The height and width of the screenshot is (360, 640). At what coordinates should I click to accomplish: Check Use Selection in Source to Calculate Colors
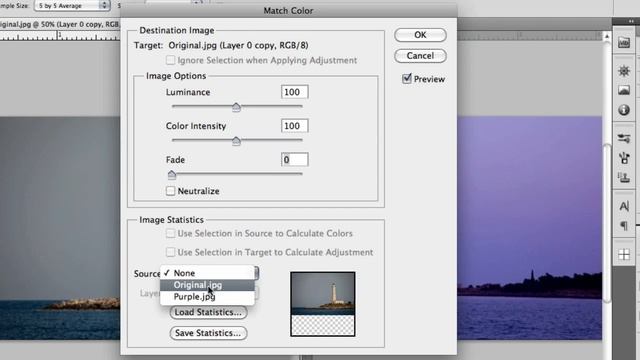[x=170, y=233]
